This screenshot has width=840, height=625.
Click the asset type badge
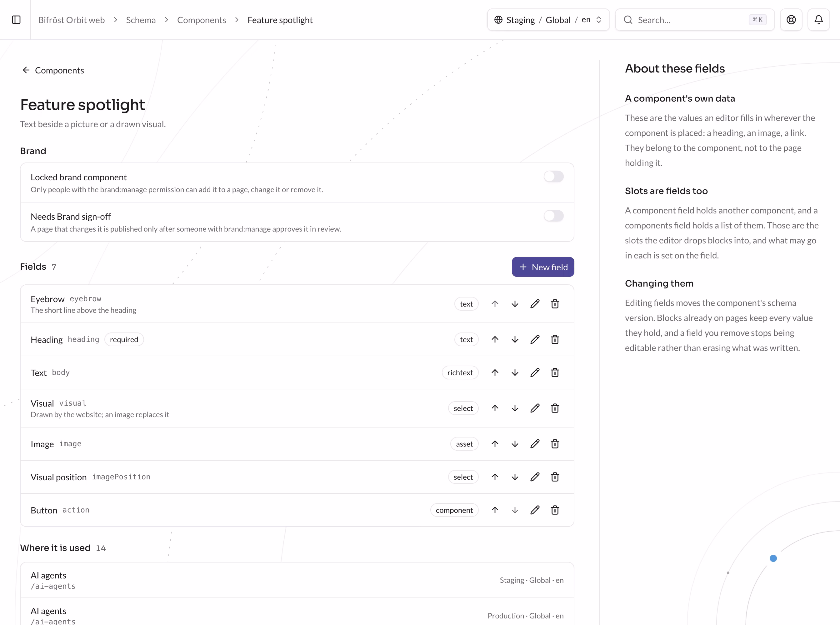pyautogui.click(x=464, y=444)
